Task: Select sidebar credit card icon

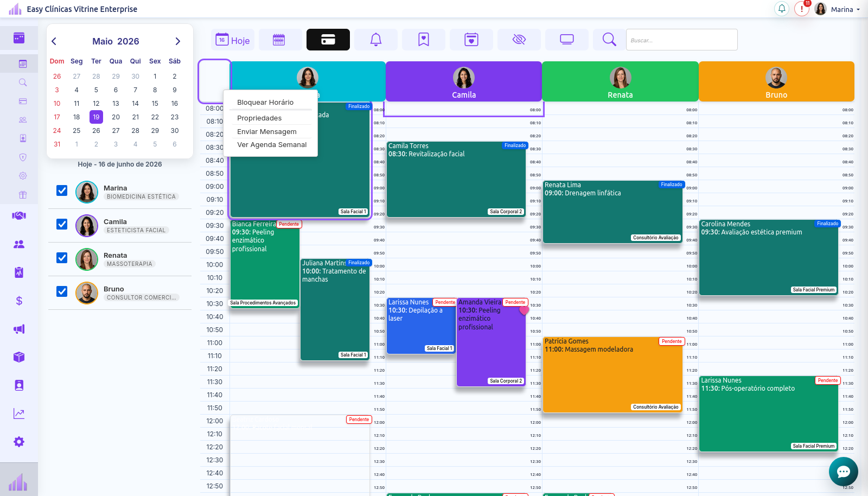Action: point(23,101)
